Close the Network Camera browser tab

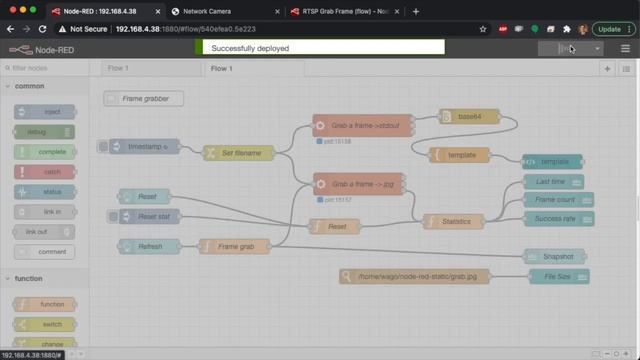tap(278, 12)
